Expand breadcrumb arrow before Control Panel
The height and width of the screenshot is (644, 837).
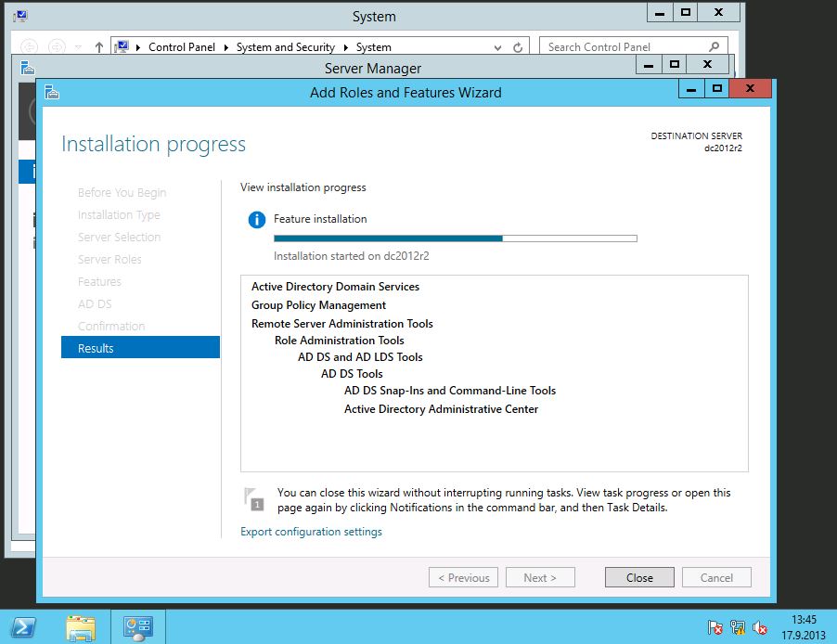point(138,47)
